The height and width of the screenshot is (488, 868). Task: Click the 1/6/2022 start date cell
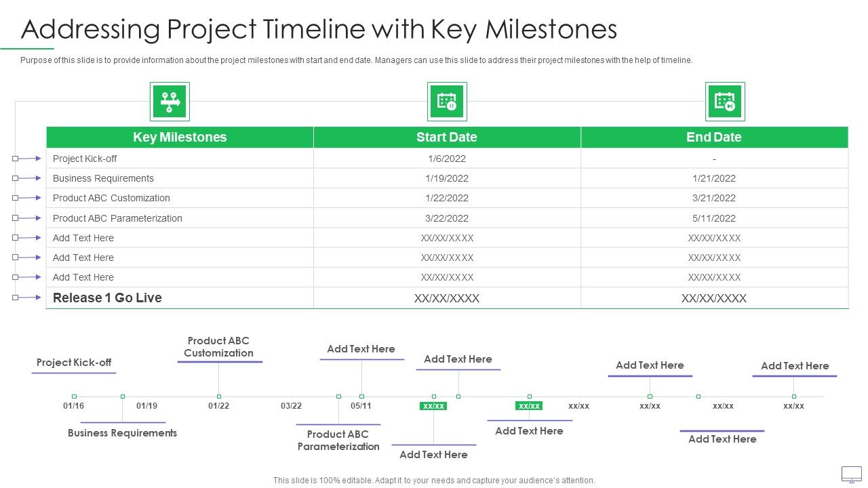[447, 159]
